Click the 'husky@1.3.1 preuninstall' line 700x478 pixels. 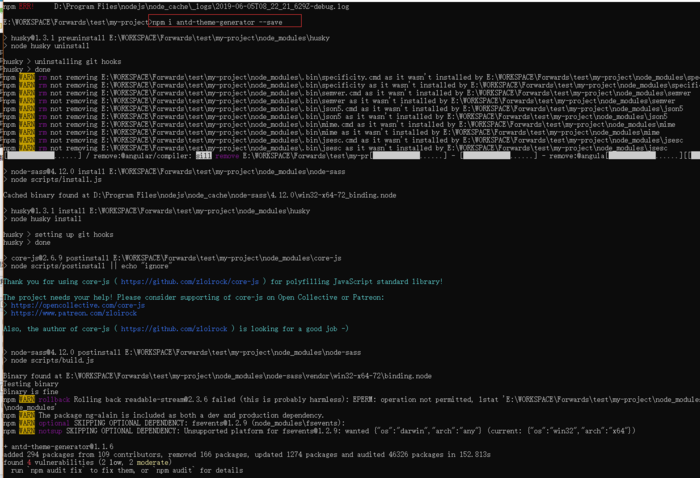point(167,38)
